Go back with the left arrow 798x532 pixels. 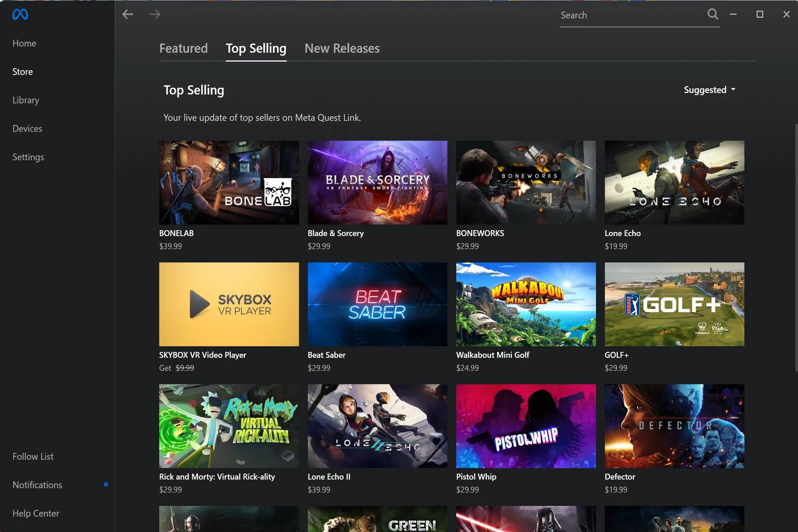pyautogui.click(x=128, y=15)
